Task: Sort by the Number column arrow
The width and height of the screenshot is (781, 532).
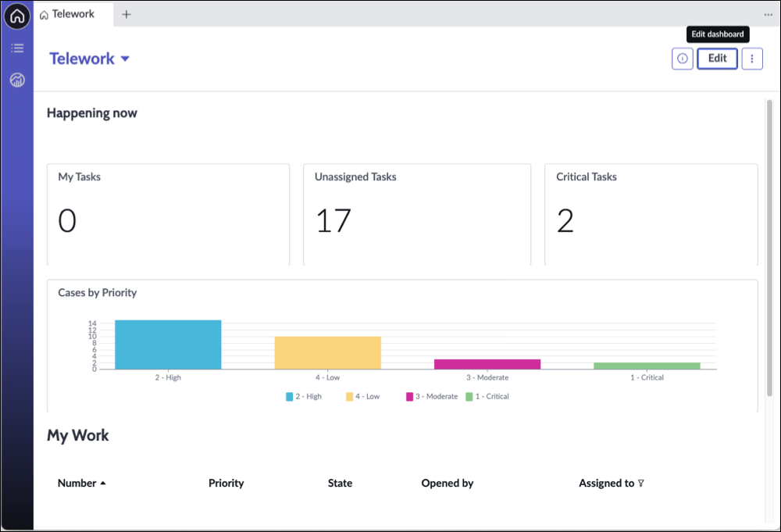Action: [x=103, y=484]
